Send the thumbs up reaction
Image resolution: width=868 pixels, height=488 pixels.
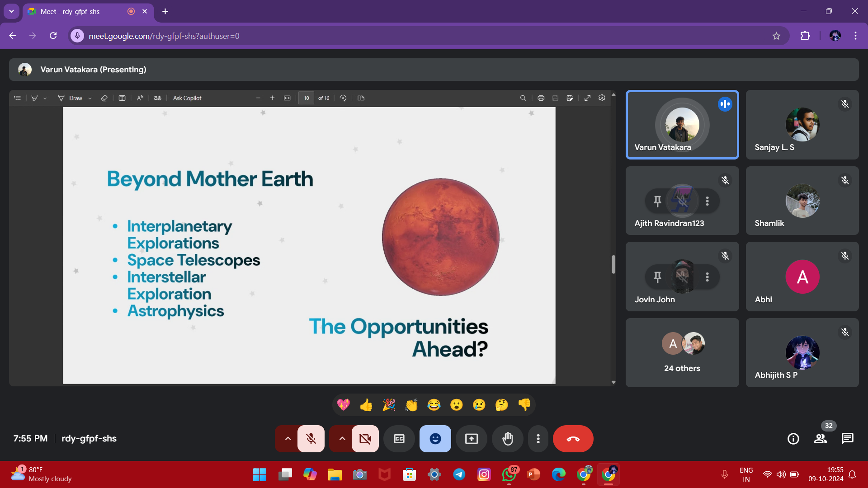[x=366, y=405]
